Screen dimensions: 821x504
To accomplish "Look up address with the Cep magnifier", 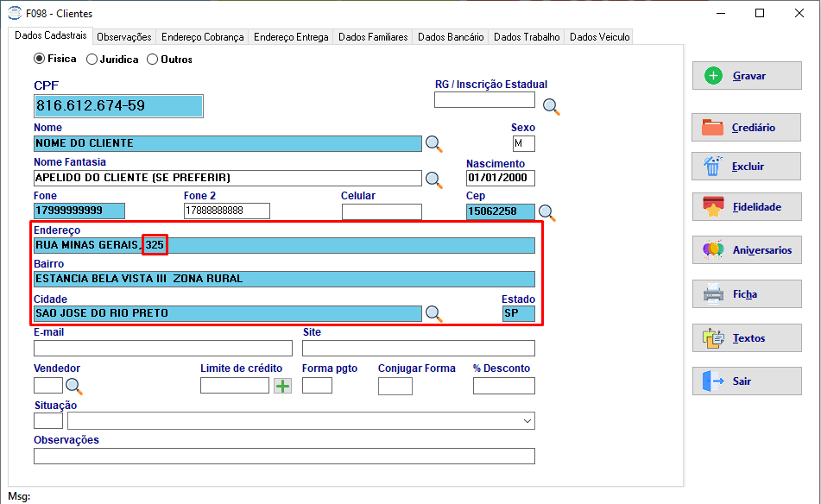I will point(546,212).
